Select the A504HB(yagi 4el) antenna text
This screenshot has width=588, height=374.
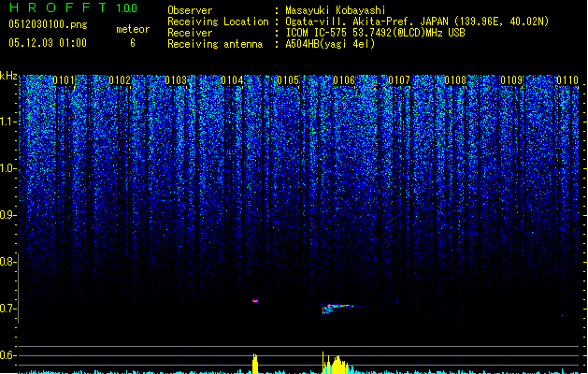(330, 44)
